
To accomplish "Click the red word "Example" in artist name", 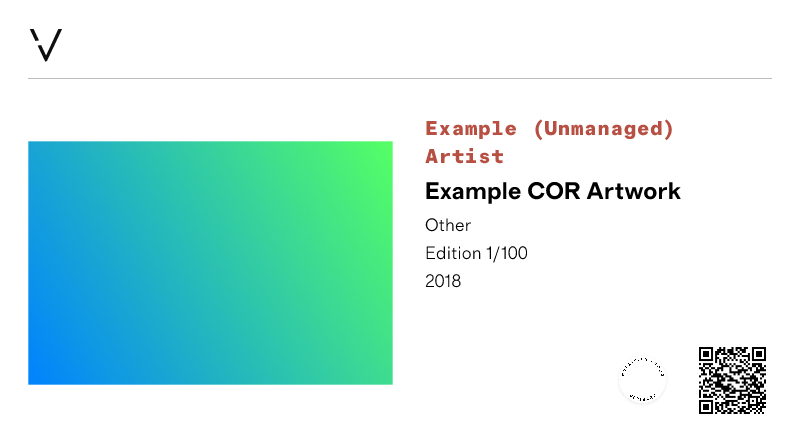I will 472,128.
